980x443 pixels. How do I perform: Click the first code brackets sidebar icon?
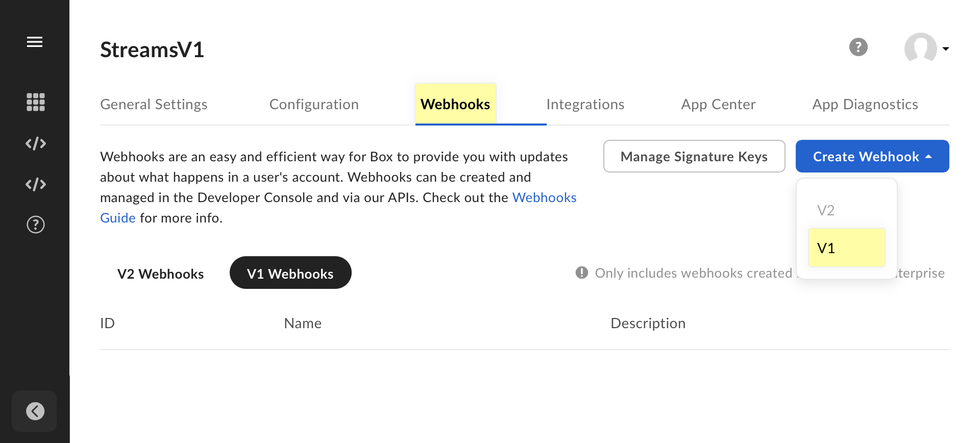coord(36,143)
